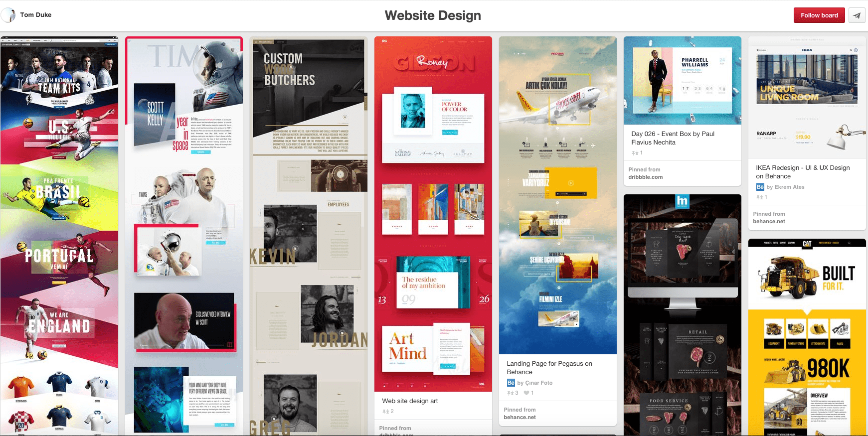The image size is (868, 436).
Task: Visit dribbble.com source under the Day 026 pin
Action: coord(645,177)
